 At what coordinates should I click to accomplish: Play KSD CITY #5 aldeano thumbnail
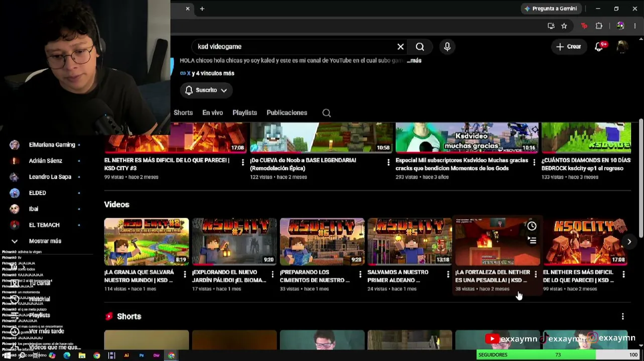coord(410,241)
